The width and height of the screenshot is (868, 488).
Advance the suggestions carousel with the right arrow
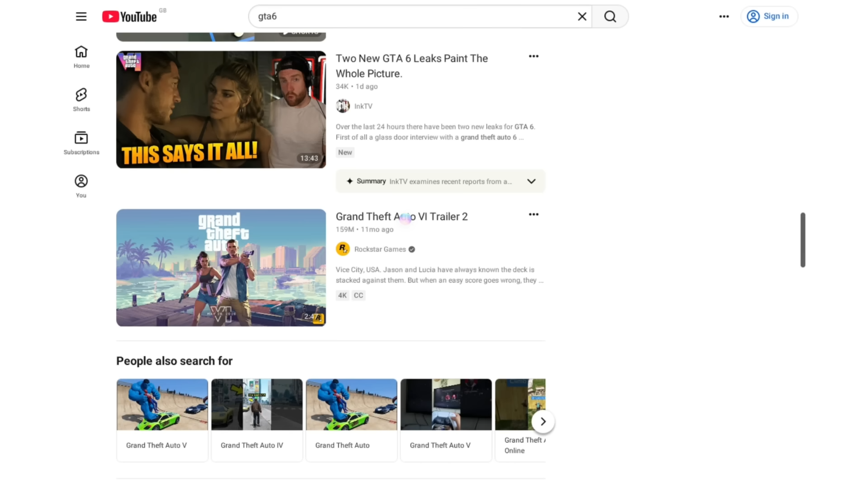tap(543, 422)
